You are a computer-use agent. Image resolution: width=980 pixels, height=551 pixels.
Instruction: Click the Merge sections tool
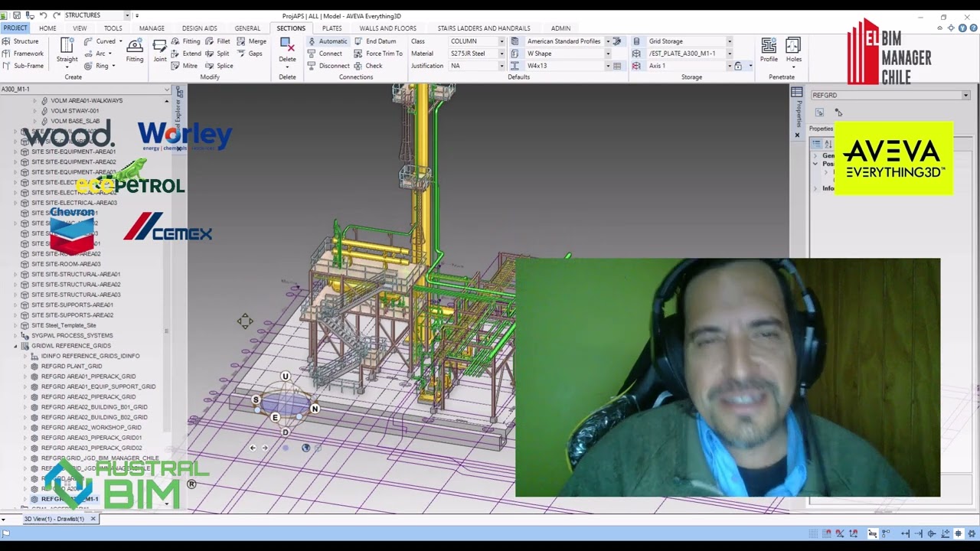click(x=252, y=41)
